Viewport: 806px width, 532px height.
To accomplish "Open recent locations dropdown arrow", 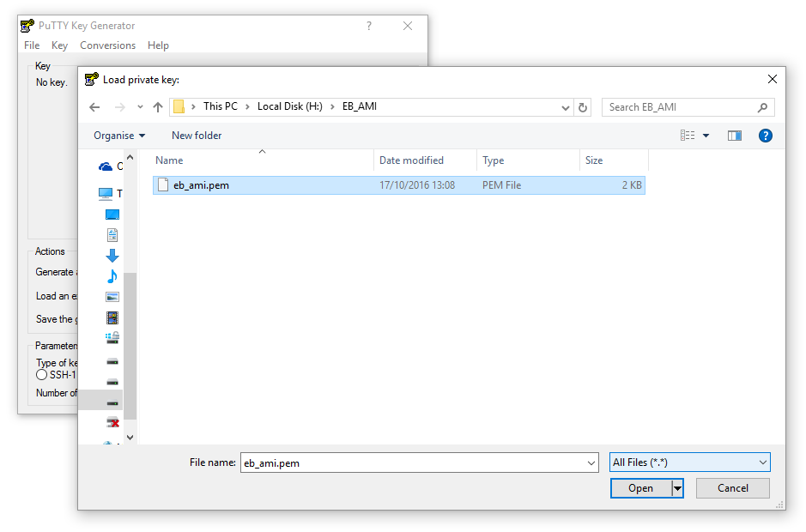I will point(140,107).
